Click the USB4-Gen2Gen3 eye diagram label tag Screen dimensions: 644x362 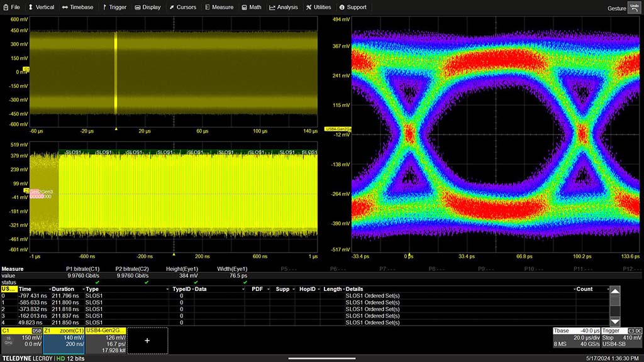pyautogui.click(x=338, y=129)
